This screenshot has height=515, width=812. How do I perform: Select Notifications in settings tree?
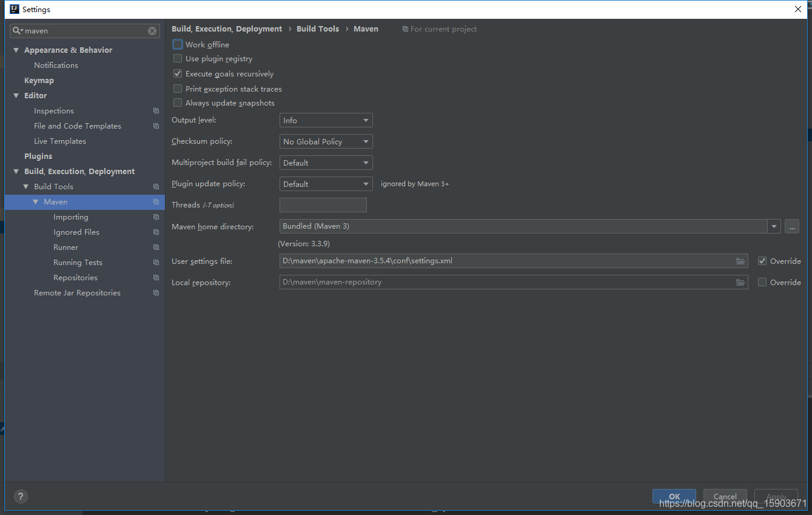pos(56,66)
